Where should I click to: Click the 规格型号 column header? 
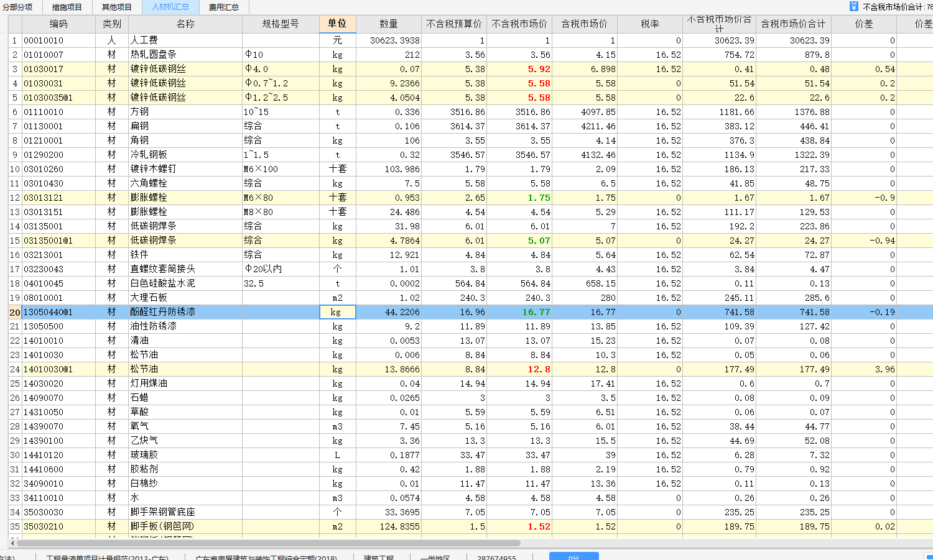point(281,24)
